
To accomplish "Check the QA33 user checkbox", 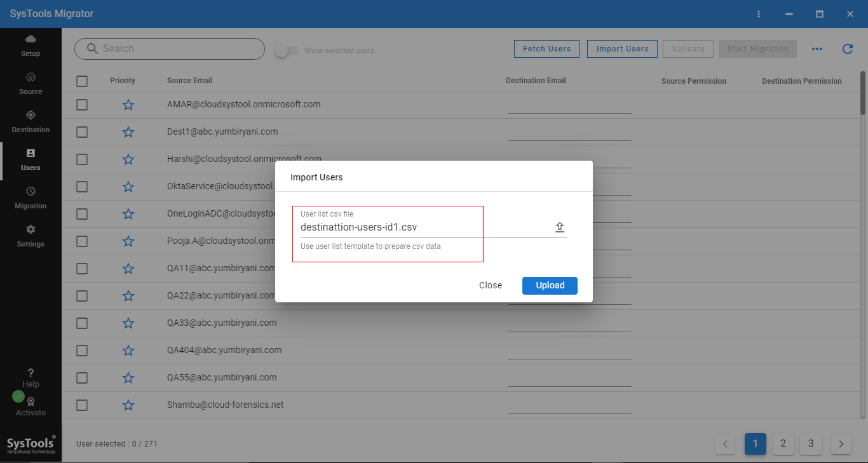I will (82, 323).
